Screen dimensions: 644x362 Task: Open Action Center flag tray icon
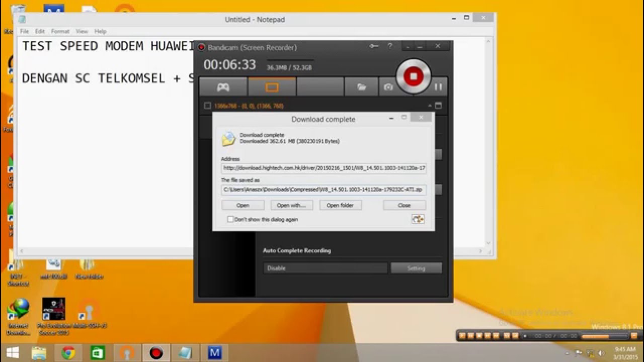tap(579, 352)
